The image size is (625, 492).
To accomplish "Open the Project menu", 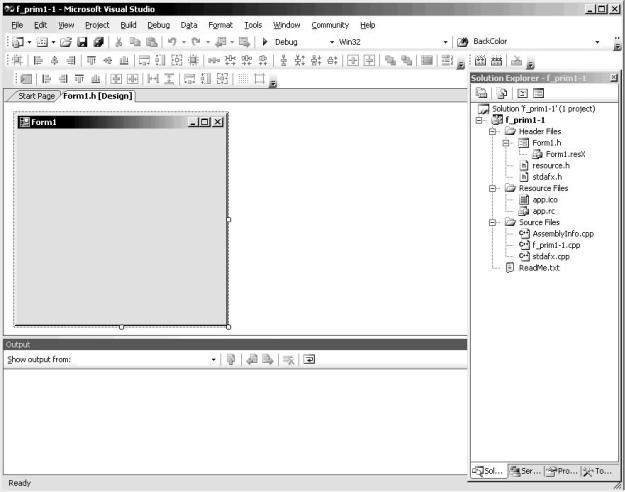I will 97,25.
